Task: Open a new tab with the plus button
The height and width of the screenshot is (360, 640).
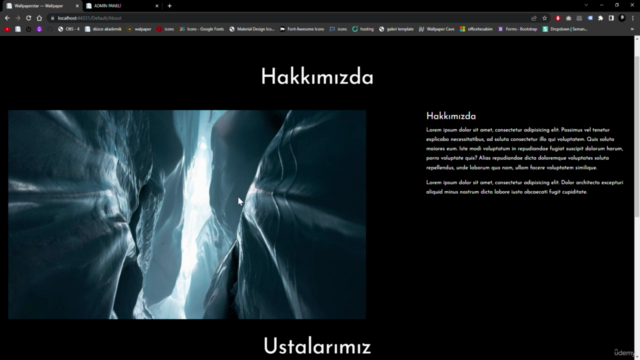Action: pyautogui.click(x=169, y=6)
